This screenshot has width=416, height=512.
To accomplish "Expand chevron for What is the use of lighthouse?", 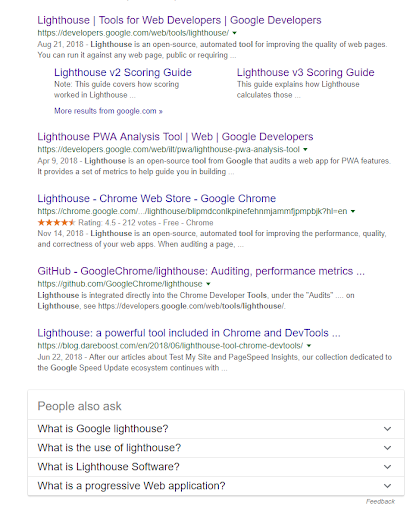I will tap(387, 448).
